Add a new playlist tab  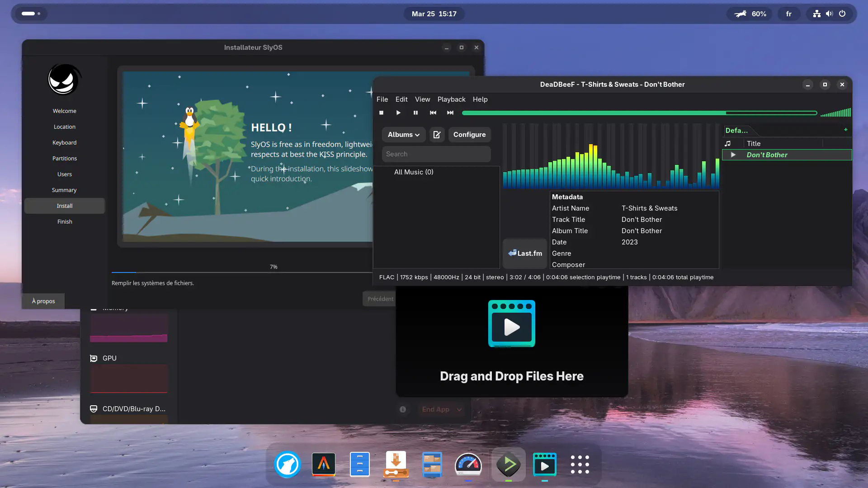pos(845,130)
